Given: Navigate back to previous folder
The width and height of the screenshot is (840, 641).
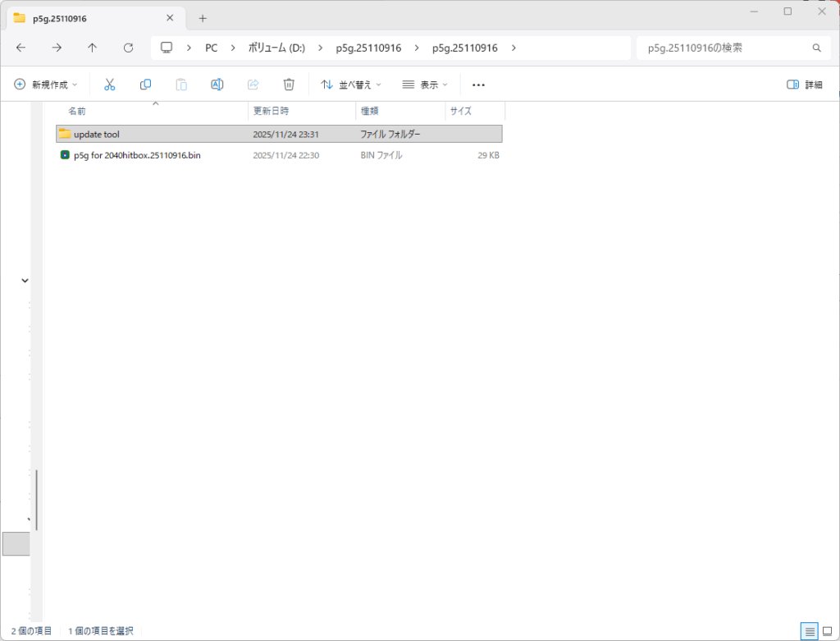Looking at the screenshot, I should [x=21, y=48].
